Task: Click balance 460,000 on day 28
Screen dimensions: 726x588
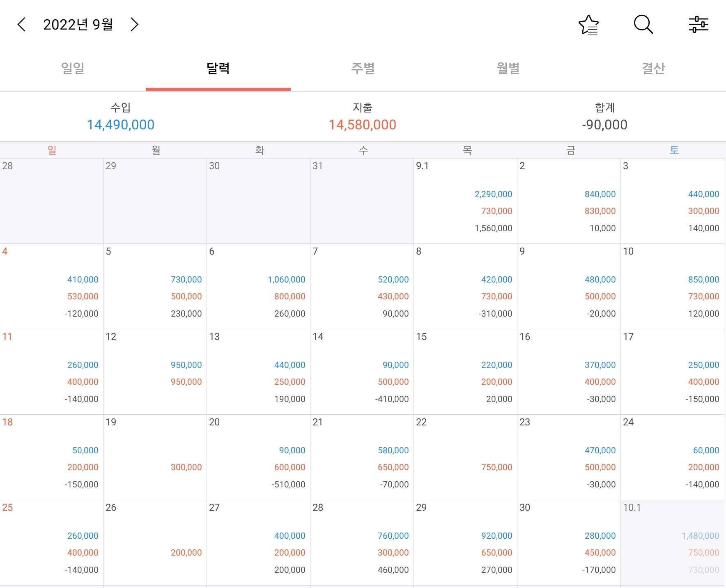Action: pyautogui.click(x=393, y=570)
